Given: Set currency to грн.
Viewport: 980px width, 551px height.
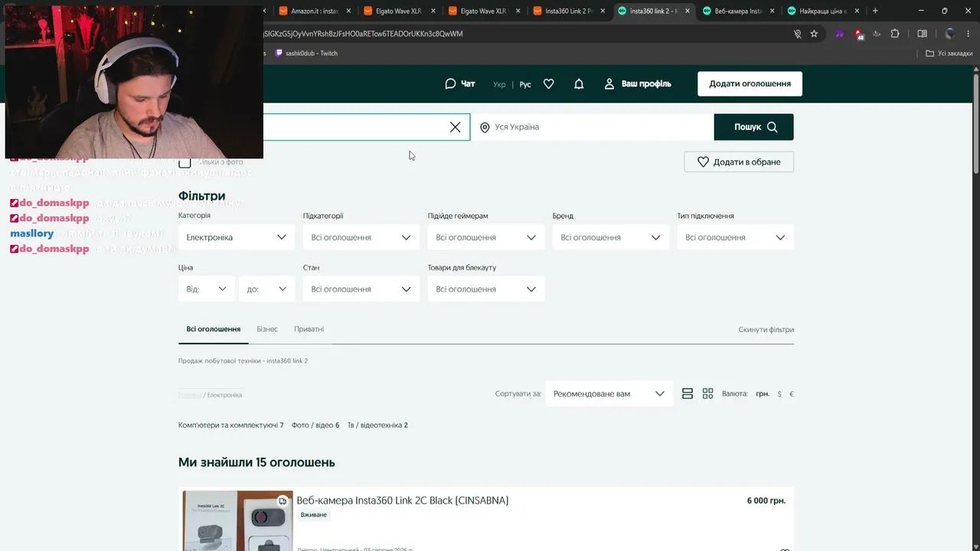Looking at the screenshot, I should pyautogui.click(x=763, y=394).
